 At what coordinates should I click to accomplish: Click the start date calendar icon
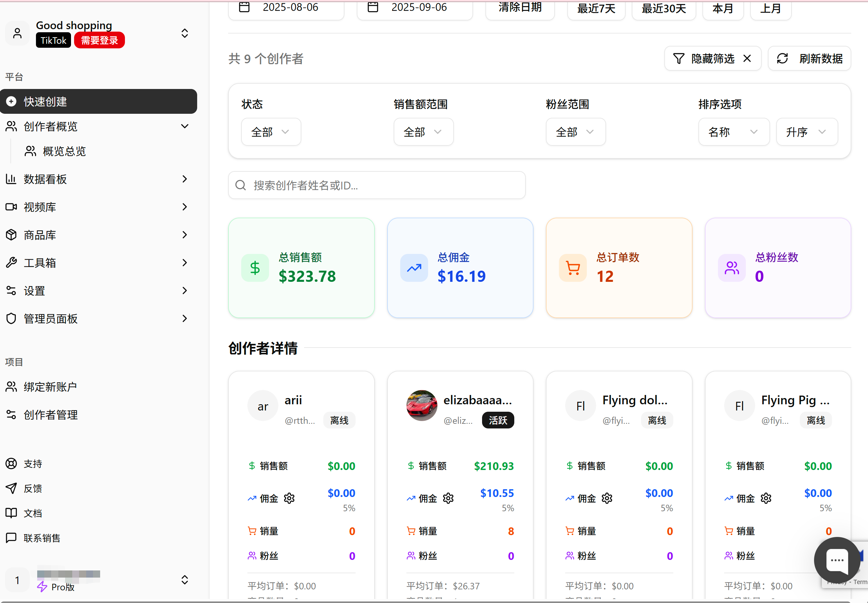(244, 7)
